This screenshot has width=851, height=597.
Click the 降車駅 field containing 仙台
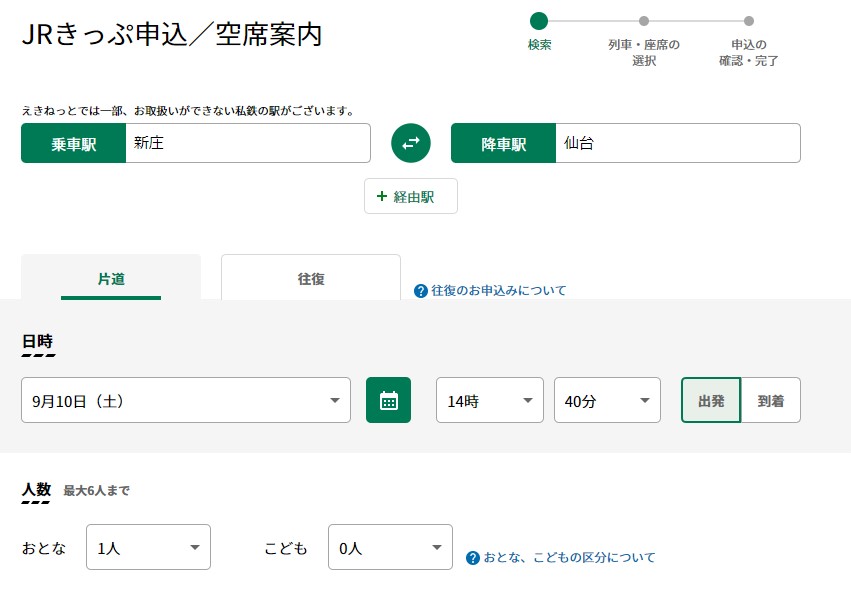pos(678,143)
